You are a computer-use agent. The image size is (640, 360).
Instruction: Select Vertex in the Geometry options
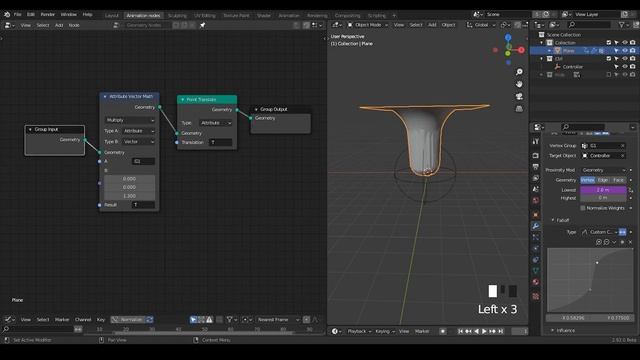click(588, 180)
